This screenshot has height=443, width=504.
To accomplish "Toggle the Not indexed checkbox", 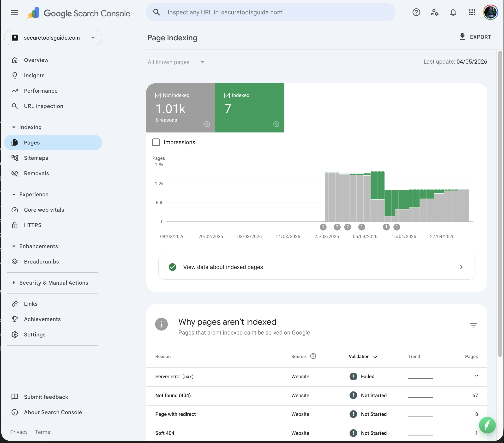I will click(158, 96).
